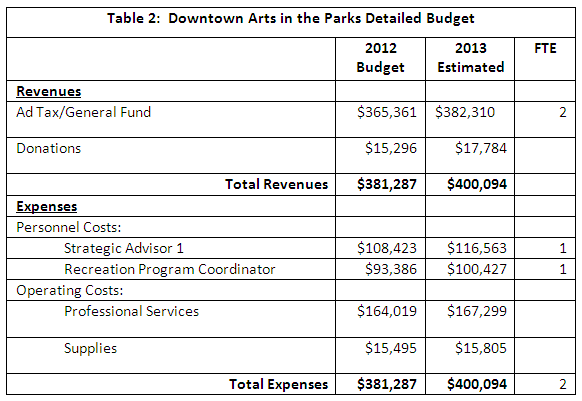582x401 pixels.
Task: Select the $17,784 donations cell
Action: [481, 149]
